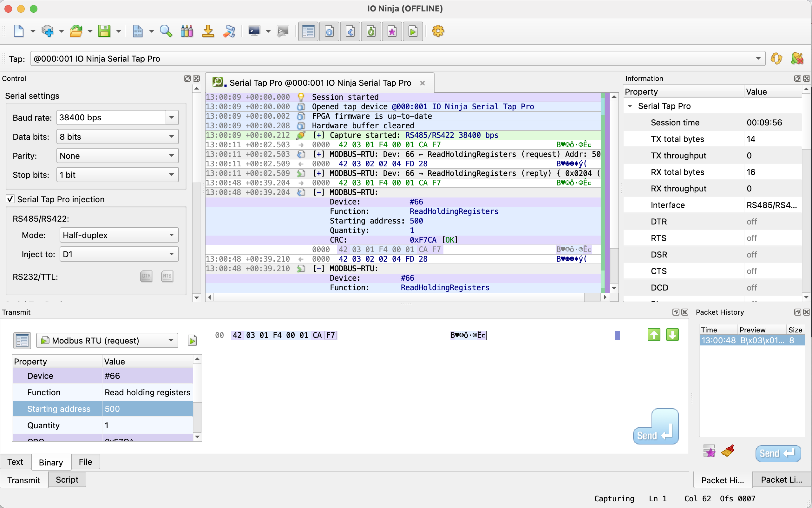Click the green up arrow in Transmit
Viewport: 812px width, 508px height.
(654, 335)
